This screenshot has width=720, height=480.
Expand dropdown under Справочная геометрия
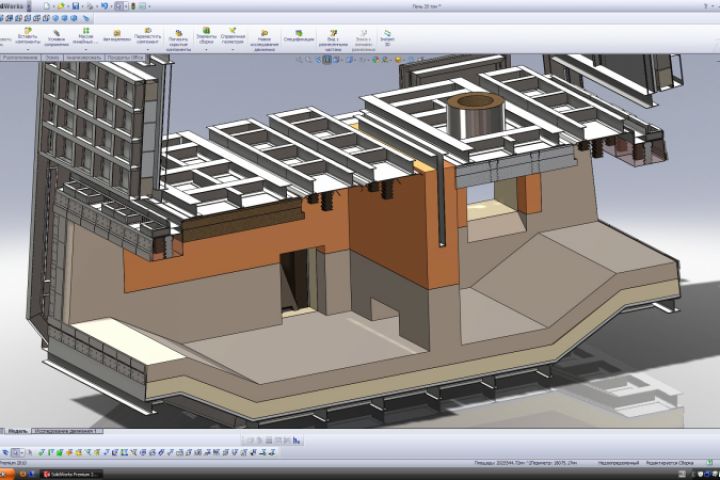[233, 49]
